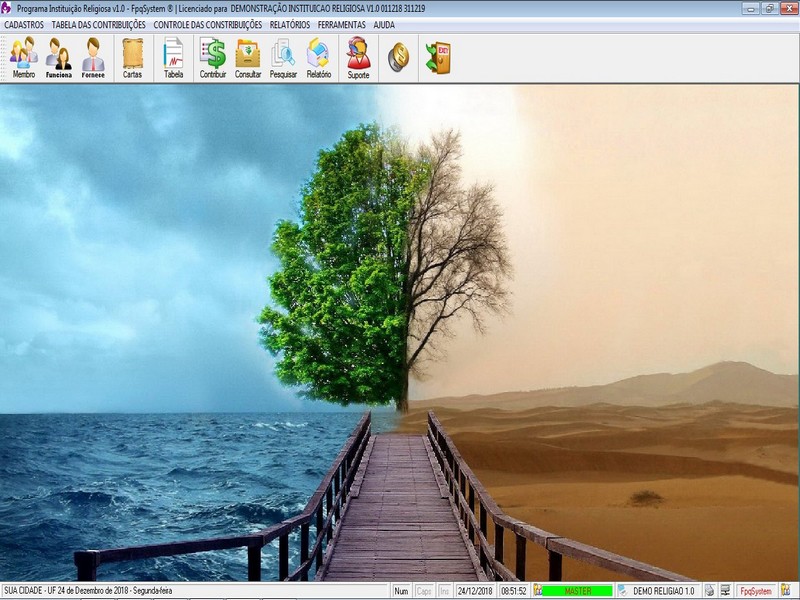Viewport: 800px width, 600px height.
Task: Minimize the program window
Action: [x=750, y=8]
